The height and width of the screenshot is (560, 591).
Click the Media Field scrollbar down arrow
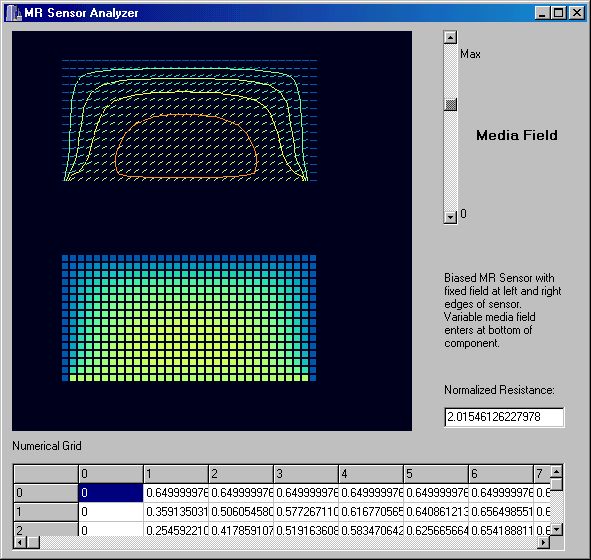pos(450,217)
